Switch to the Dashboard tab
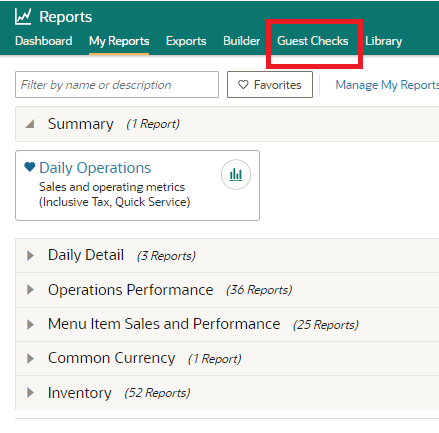The image size is (439, 433). (x=44, y=41)
